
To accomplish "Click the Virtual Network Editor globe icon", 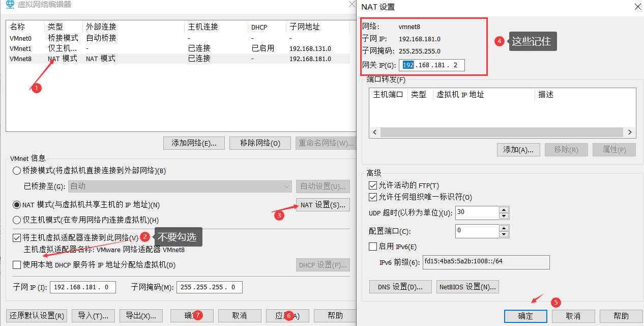I will click(x=10, y=5).
